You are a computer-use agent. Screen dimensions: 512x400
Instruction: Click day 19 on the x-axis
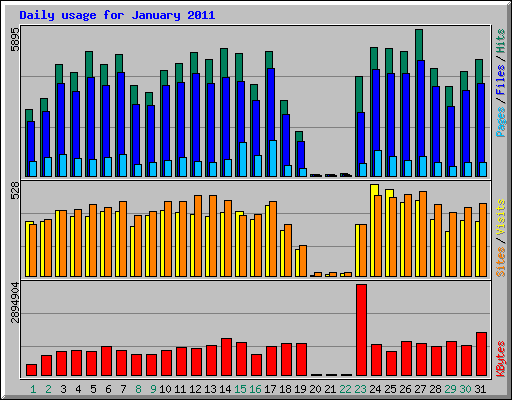click(300, 389)
